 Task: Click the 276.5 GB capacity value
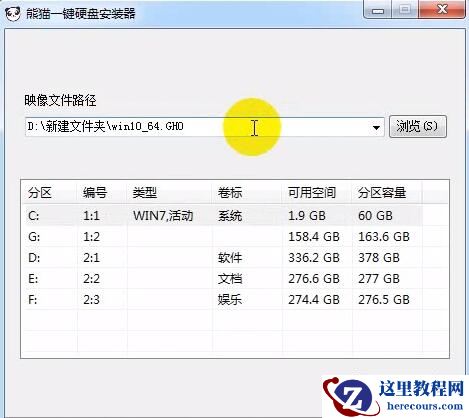pos(384,300)
